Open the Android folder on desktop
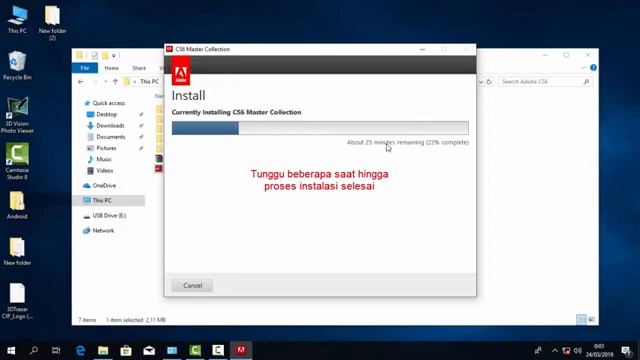 [17, 205]
